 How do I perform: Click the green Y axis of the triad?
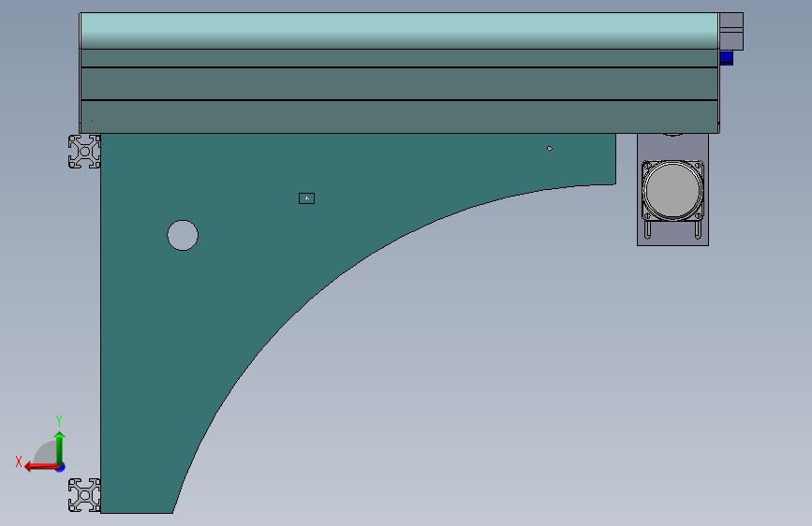click(60, 447)
